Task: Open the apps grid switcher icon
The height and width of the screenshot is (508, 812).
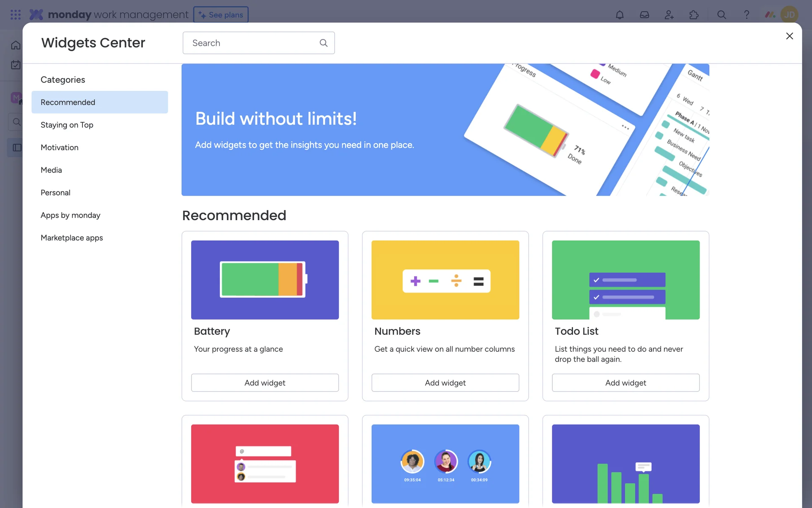Action: tap(16, 15)
